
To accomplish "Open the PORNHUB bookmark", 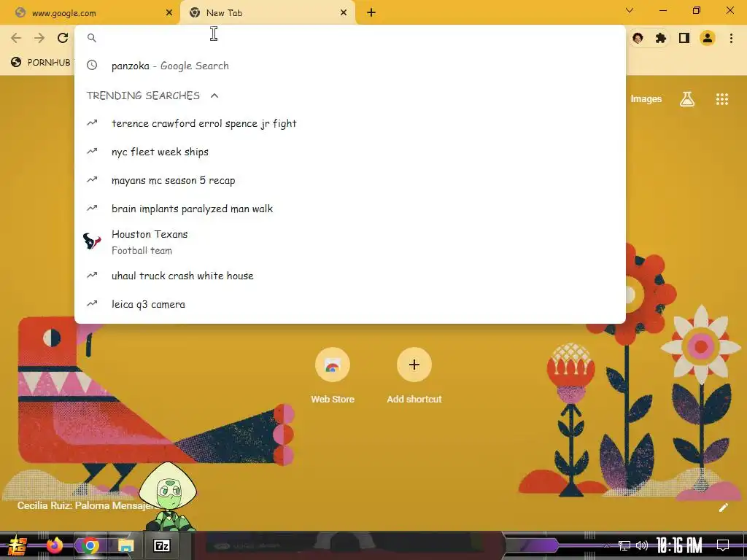I will (42, 63).
